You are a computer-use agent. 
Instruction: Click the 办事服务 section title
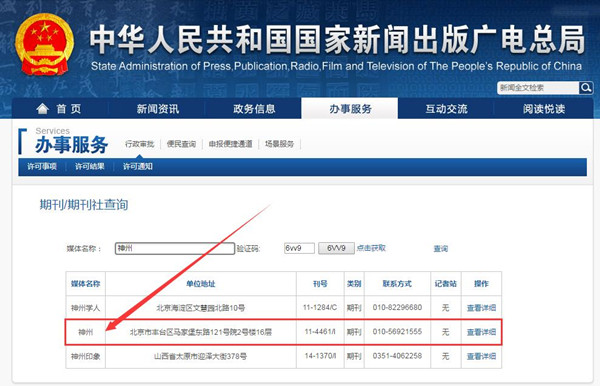click(72, 145)
